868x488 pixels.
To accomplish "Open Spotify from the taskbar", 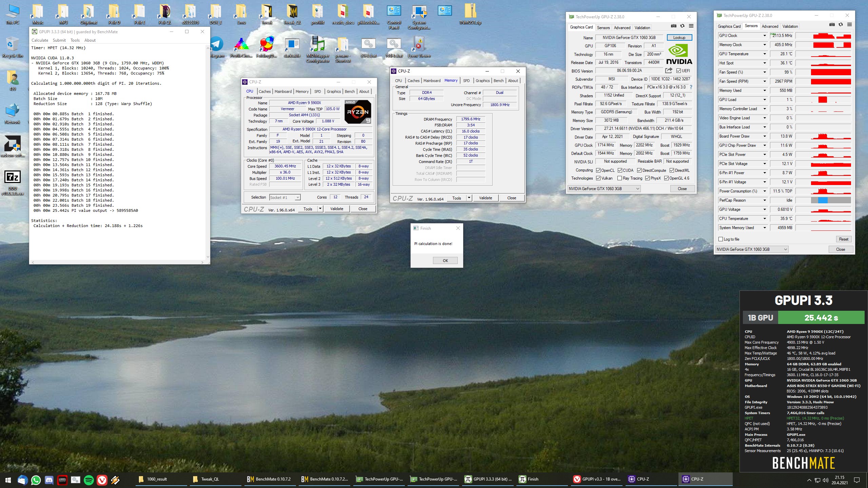I will point(89,480).
